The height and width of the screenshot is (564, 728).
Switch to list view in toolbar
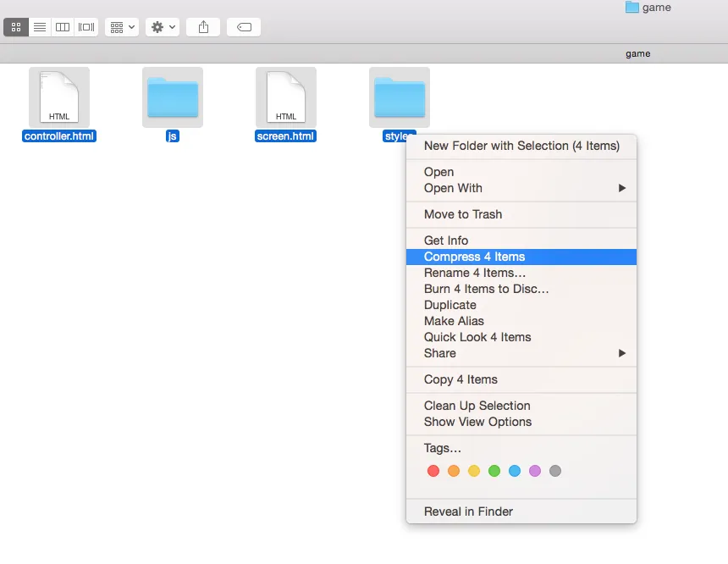tap(40, 27)
